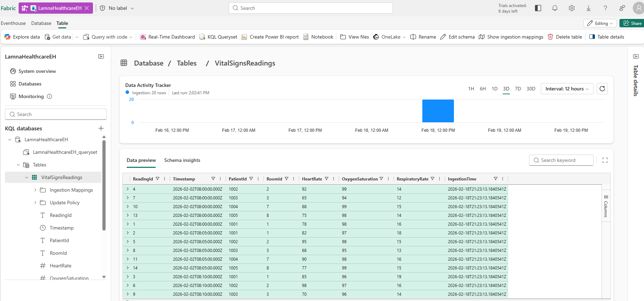Image resolution: width=644 pixels, height=301 pixels.
Task: Expand the Update Policy folder
Action: click(x=35, y=203)
